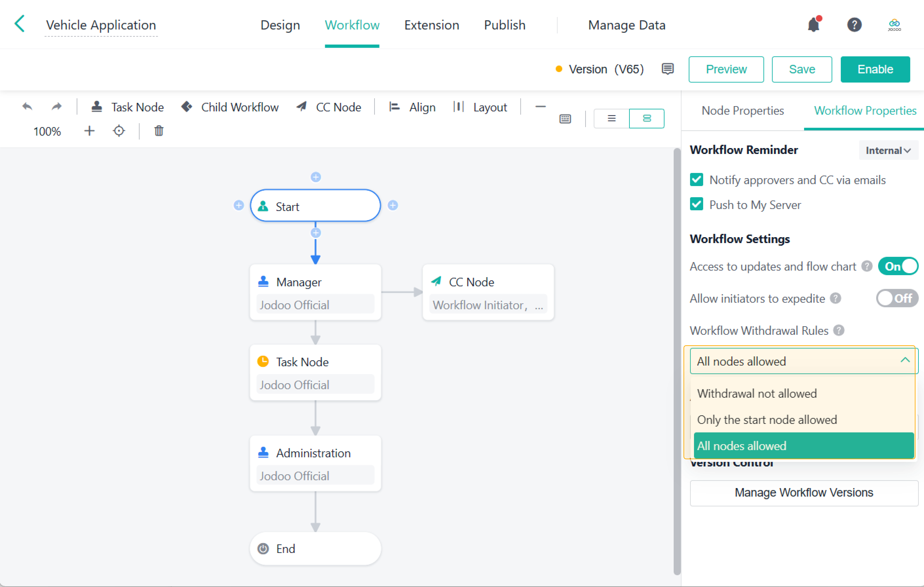Click the undo arrow icon
This screenshot has height=587, width=924.
point(27,107)
